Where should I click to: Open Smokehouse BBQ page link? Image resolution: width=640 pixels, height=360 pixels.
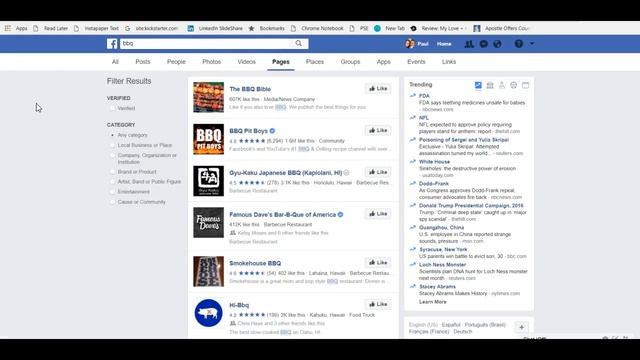click(x=255, y=263)
